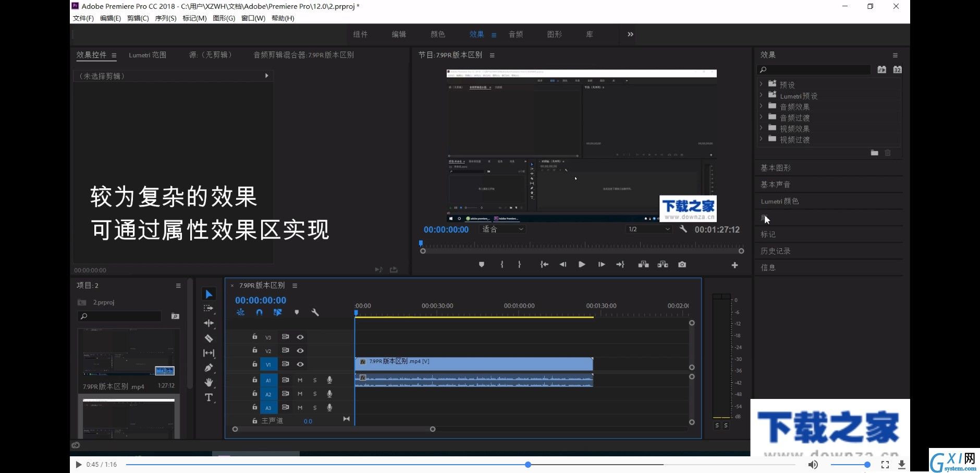Play the program monitor sequence
The image size is (980, 473).
pyautogui.click(x=582, y=264)
